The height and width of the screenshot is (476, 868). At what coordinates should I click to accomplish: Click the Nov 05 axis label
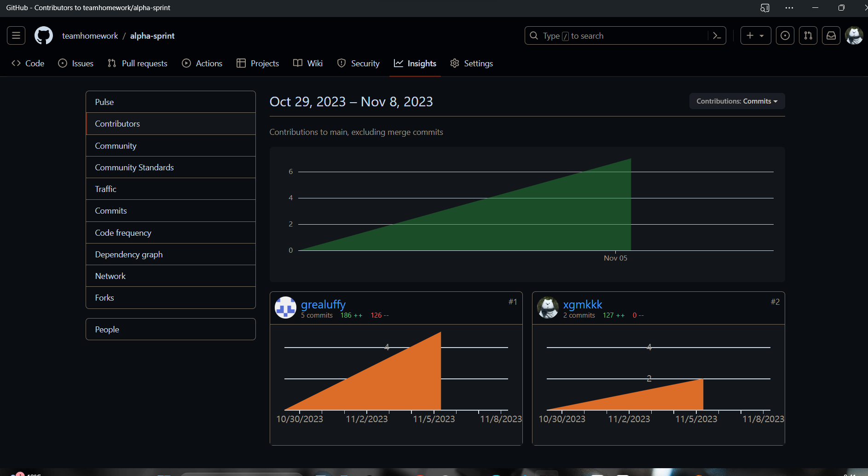click(615, 258)
